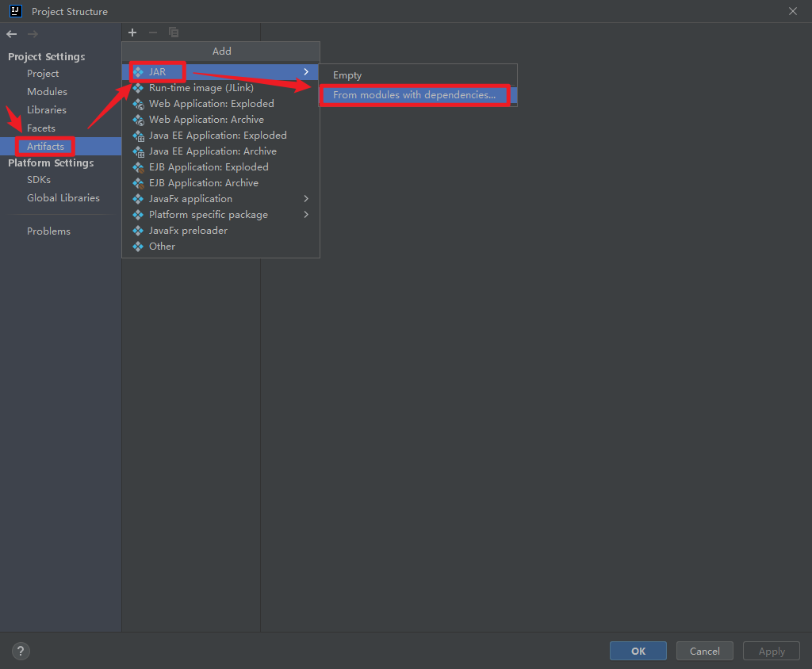Click the Platform specific package icon
Screen dimensions: 812x669
[x=138, y=215]
